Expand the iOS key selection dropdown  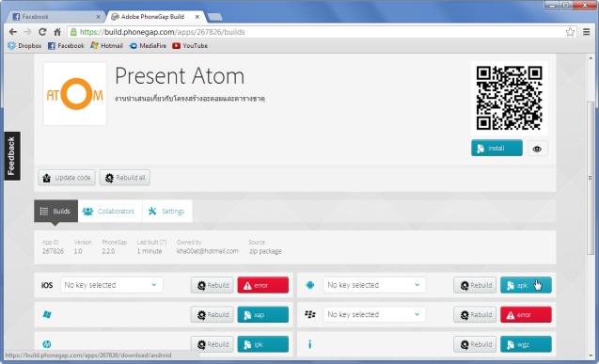(112, 285)
